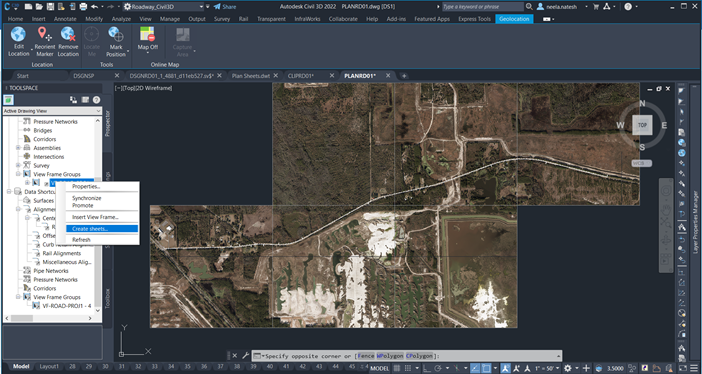Expand the Assemblies tree node

[18, 148]
